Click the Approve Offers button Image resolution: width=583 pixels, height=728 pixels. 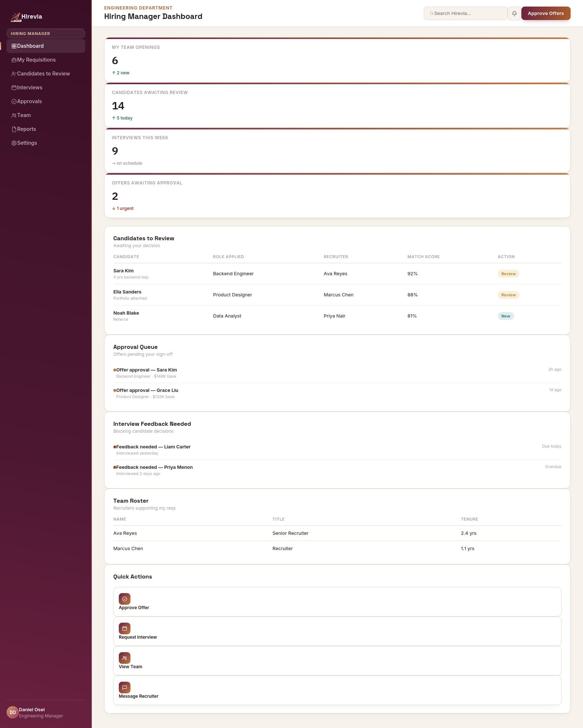(x=545, y=13)
